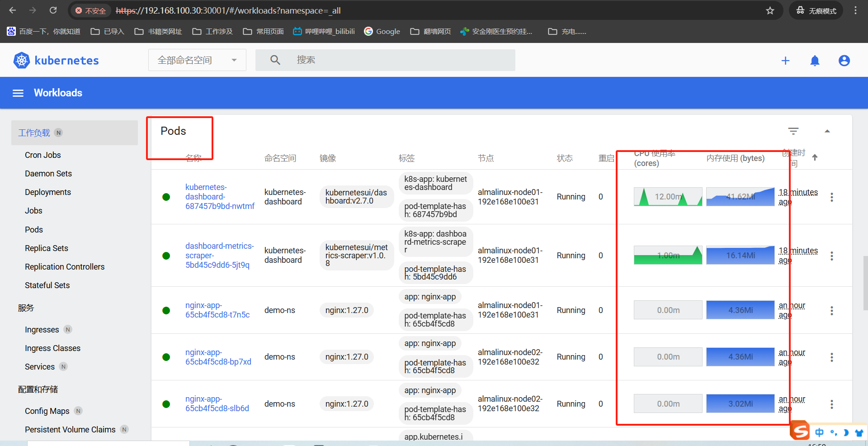Screen dimensions: 868x446
Task: Open Ingresses in sidebar
Action: click(x=42, y=329)
